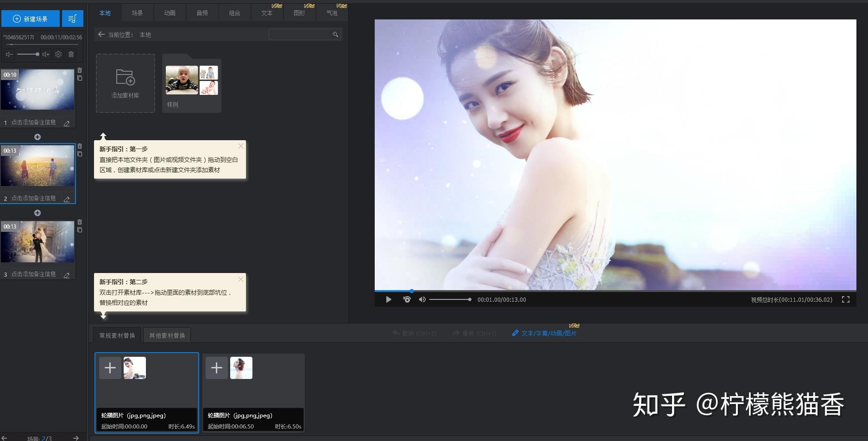Click the 新建场景 new scene button
Image resolution: width=868 pixels, height=441 pixels.
[x=31, y=19]
